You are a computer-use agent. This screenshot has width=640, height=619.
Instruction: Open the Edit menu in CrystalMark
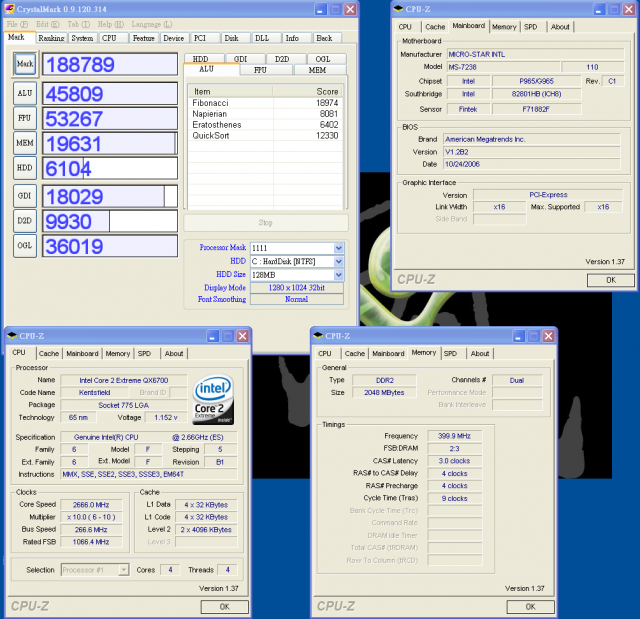[47, 24]
